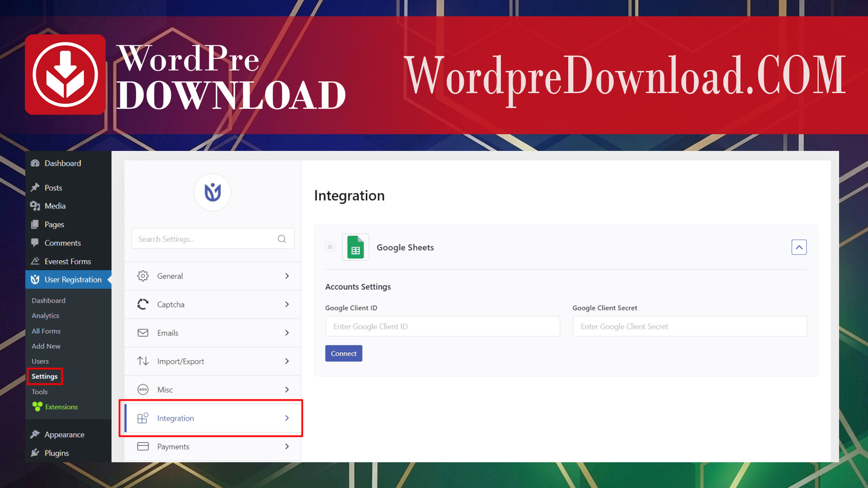868x488 pixels.
Task: Click the Connect button
Action: click(344, 353)
